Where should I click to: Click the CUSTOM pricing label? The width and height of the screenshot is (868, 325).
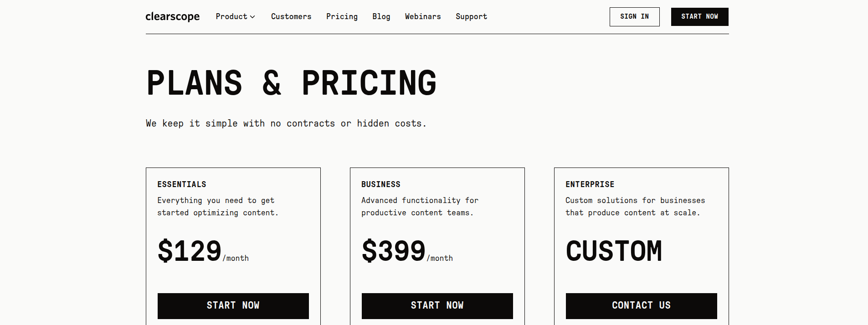[613, 250]
